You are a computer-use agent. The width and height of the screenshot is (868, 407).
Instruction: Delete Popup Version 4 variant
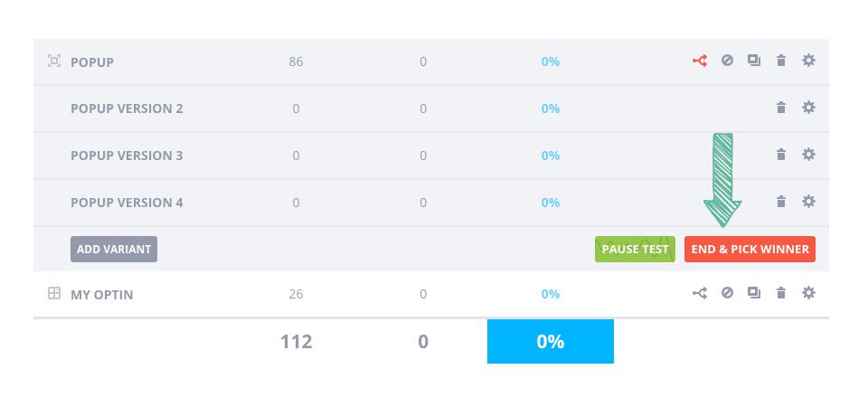[x=781, y=203]
